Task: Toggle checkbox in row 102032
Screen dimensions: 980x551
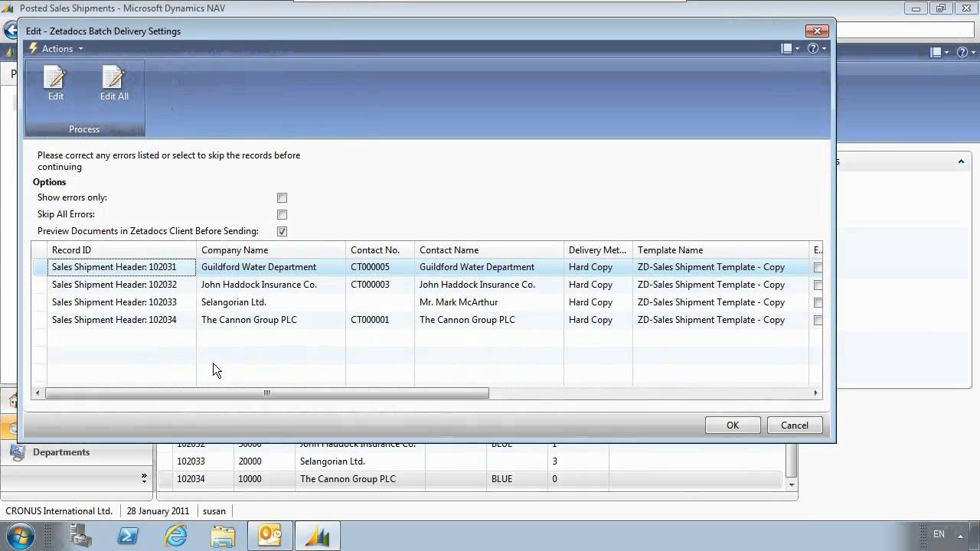Action: (818, 285)
